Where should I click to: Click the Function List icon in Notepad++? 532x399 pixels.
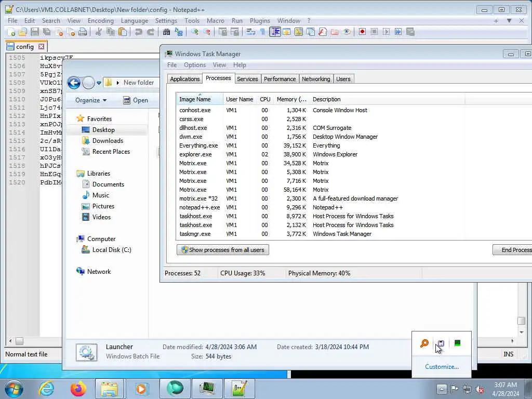point(323,32)
